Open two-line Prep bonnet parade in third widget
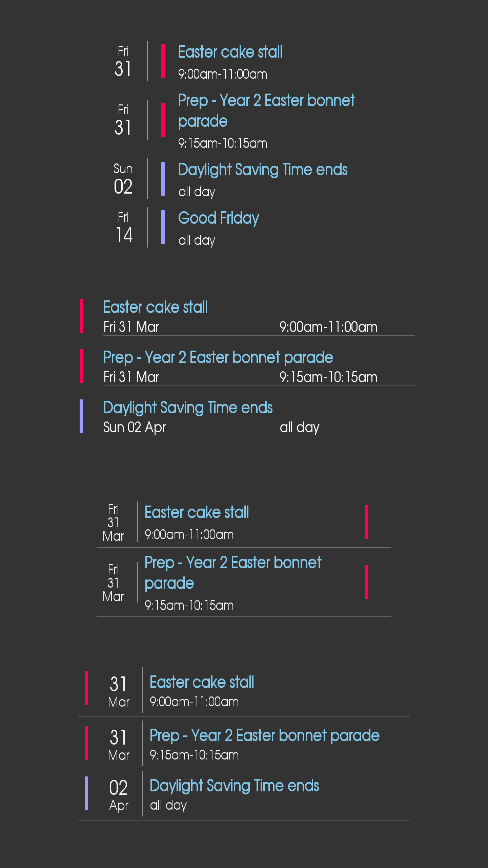 pyautogui.click(x=233, y=573)
